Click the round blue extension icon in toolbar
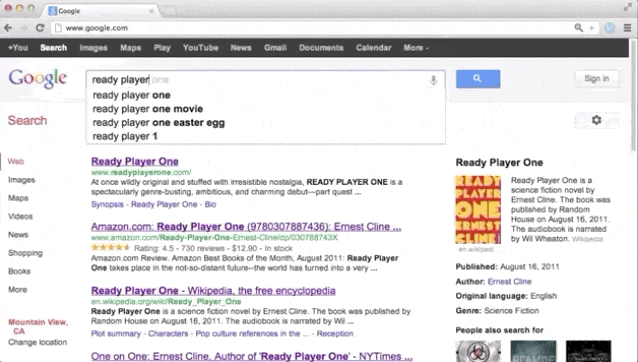 click(609, 28)
